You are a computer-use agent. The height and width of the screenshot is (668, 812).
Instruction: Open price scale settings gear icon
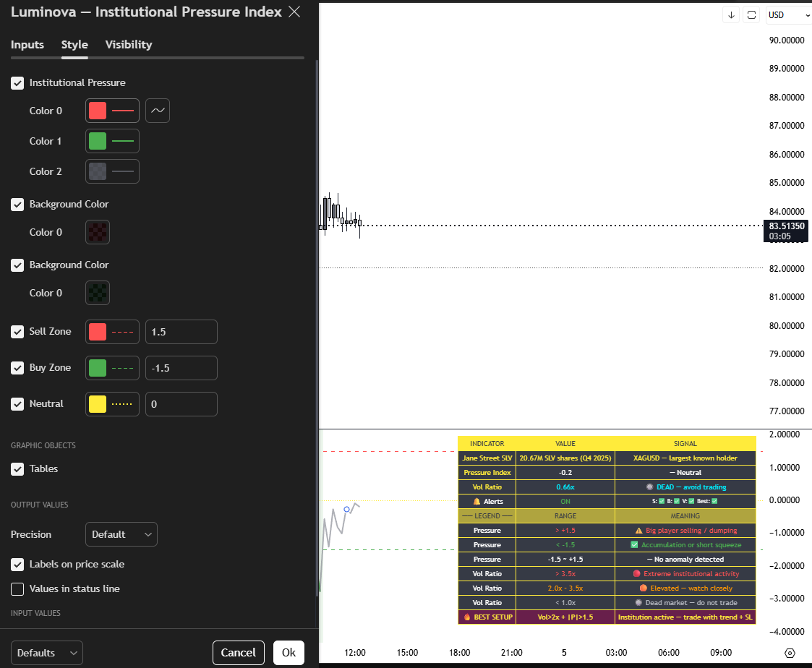pyautogui.click(x=790, y=653)
